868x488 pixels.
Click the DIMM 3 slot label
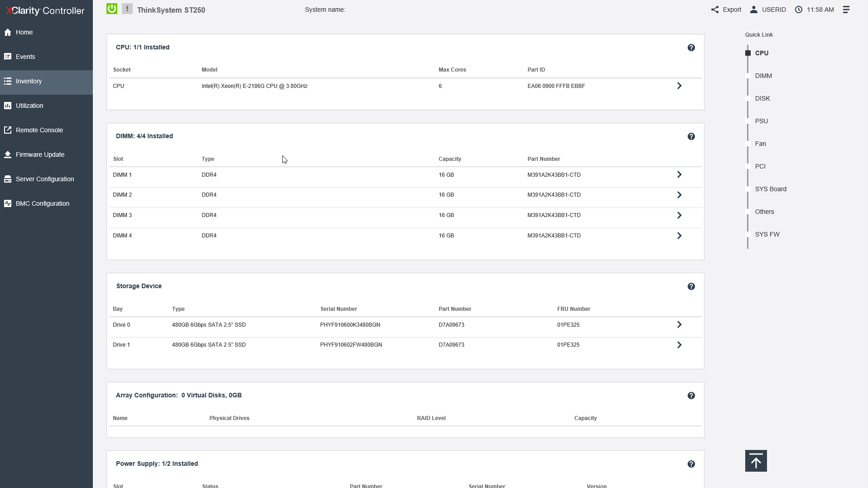(x=122, y=215)
